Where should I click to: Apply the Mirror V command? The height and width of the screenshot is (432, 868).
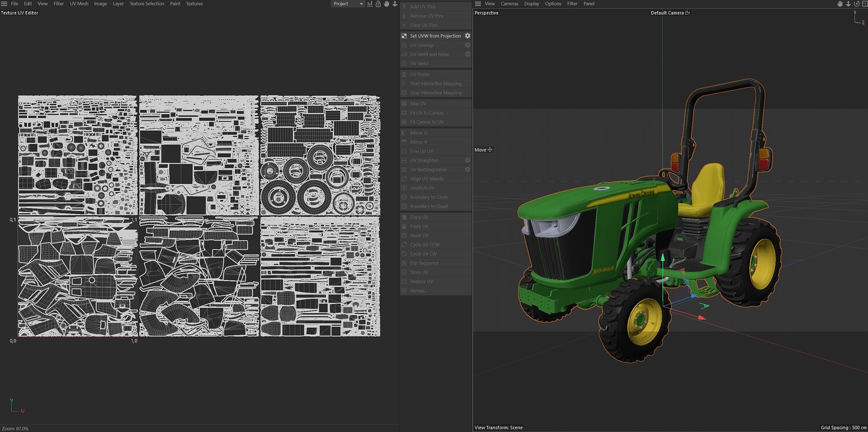(x=436, y=142)
